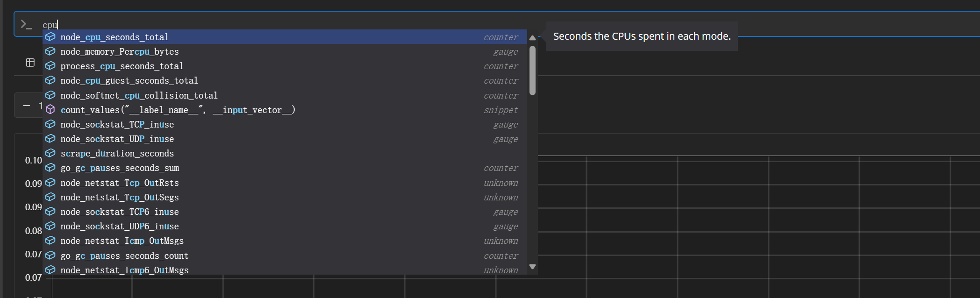Click the snippet icon beside count_values

pyautogui.click(x=50, y=110)
